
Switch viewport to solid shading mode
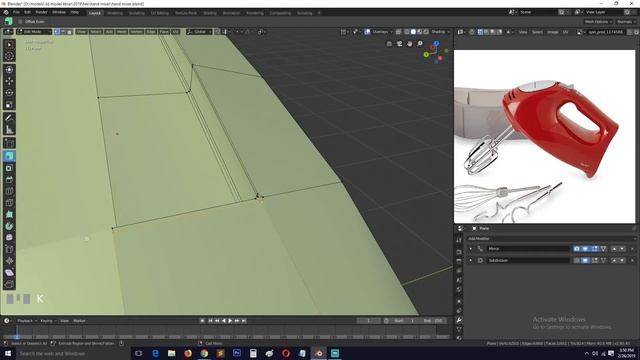413,31
